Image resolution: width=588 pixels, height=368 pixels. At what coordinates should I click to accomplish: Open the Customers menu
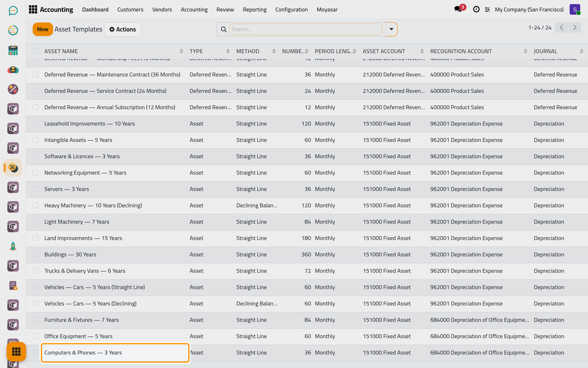[130, 10]
